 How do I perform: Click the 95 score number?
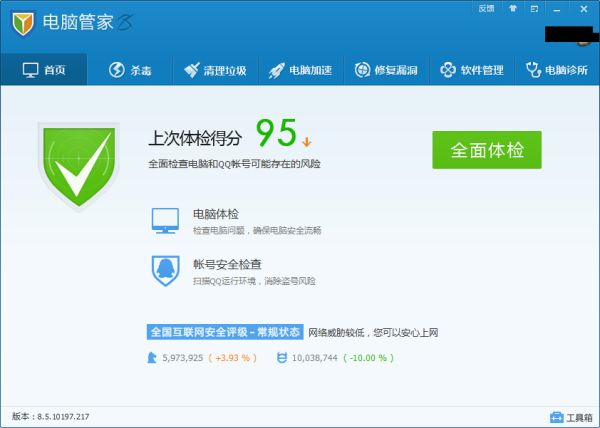pyautogui.click(x=276, y=133)
